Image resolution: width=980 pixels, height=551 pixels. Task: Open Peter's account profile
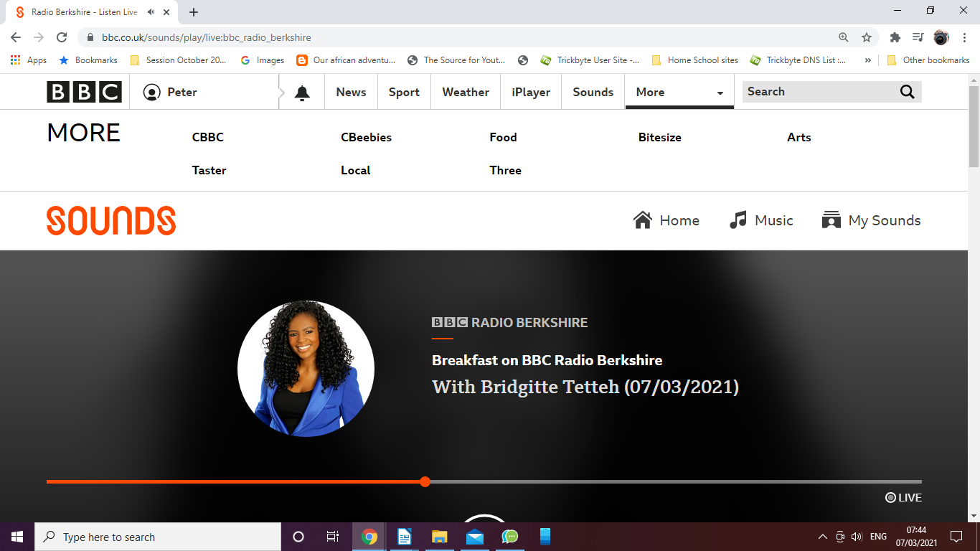point(170,92)
